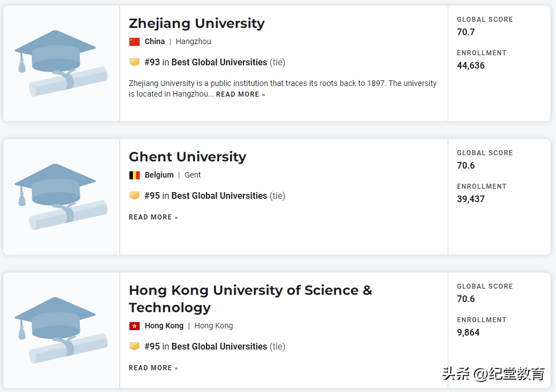Click the Hong Kong flag icon
Image resolution: width=556 pixels, height=392 pixels.
(x=135, y=326)
